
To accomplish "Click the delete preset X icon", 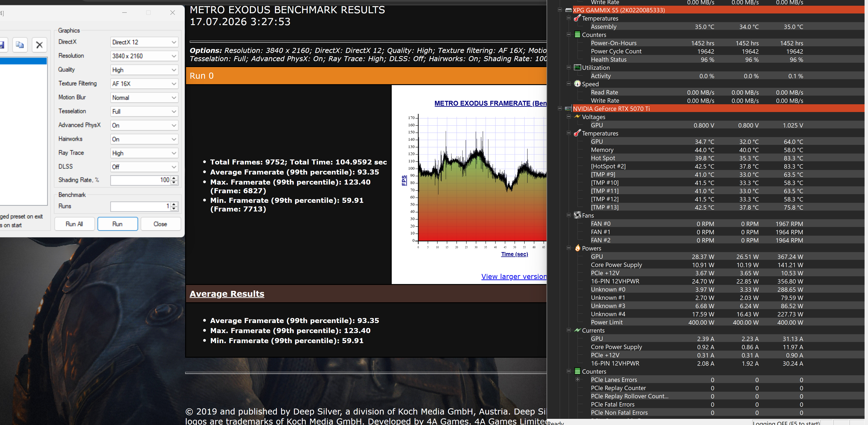I will 39,45.
